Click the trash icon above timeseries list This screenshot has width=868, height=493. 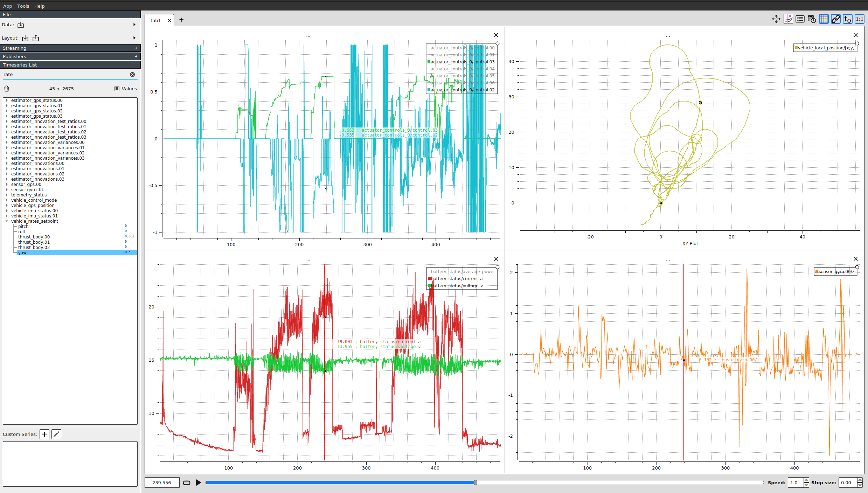(7, 89)
